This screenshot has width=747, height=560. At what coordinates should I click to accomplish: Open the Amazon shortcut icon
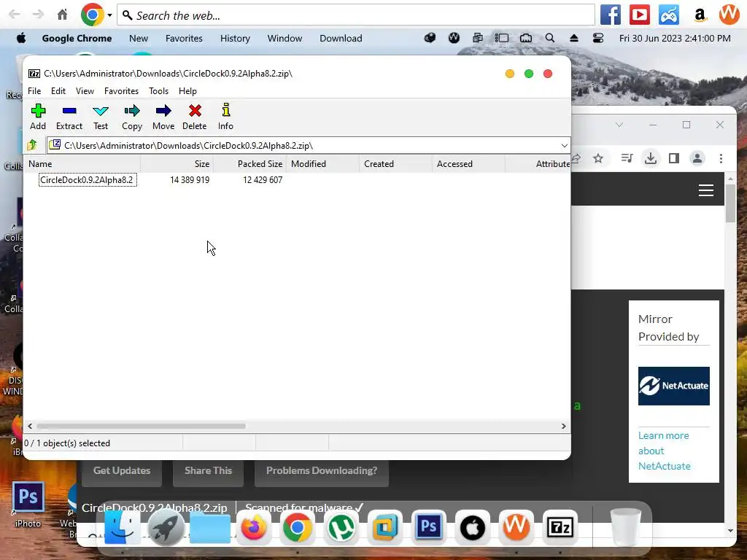pyautogui.click(x=700, y=15)
